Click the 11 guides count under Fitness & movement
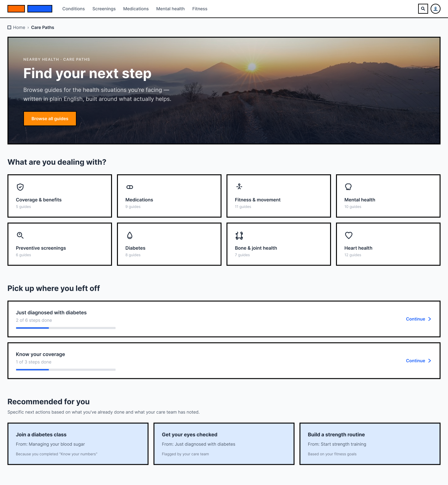 pos(243,207)
